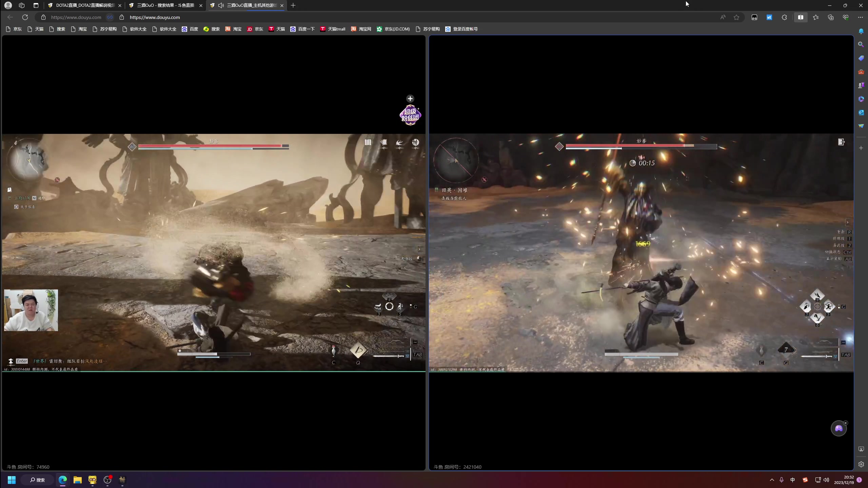868x488 pixels.
Task: Open the 登录百度帐号 bookmark
Action: pos(462,29)
